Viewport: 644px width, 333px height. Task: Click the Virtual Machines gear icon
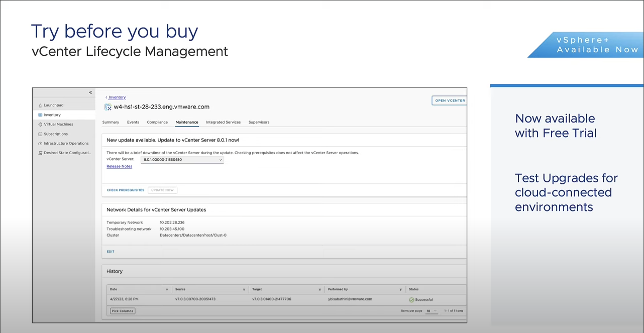click(x=40, y=125)
